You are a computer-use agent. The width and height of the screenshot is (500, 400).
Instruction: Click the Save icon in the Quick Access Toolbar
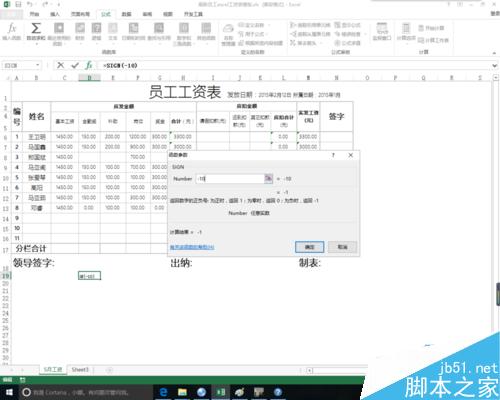[x=18, y=4]
